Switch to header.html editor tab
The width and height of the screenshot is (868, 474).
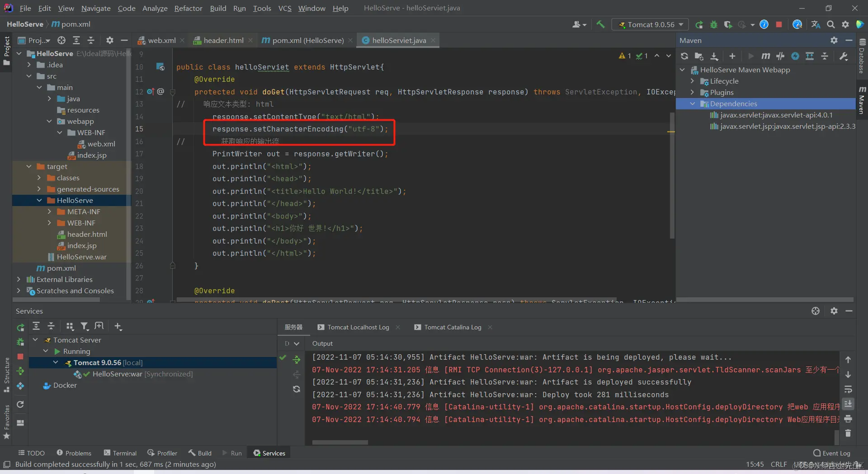click(x=223, y=40)
